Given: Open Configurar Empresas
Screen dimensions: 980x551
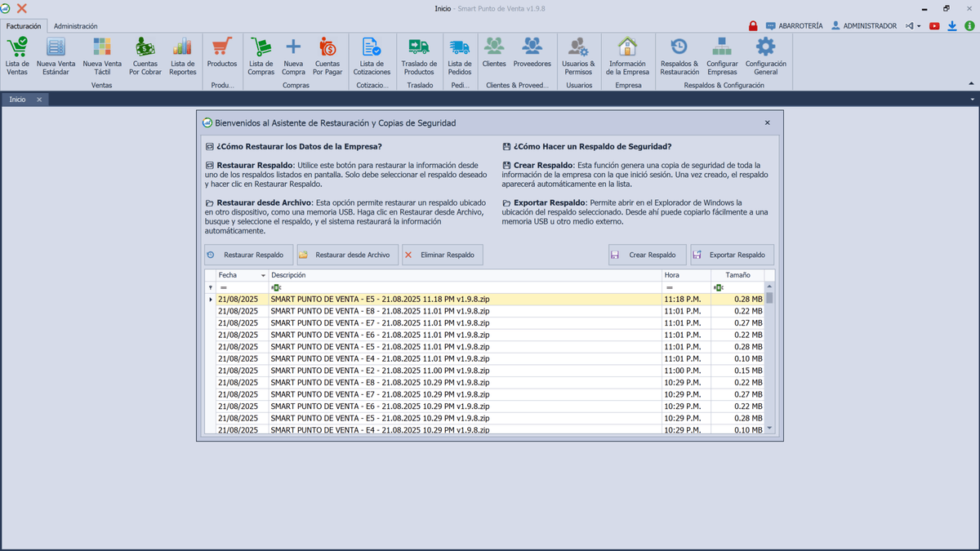Looking at the screenshot, I should (x=722, y=56).
